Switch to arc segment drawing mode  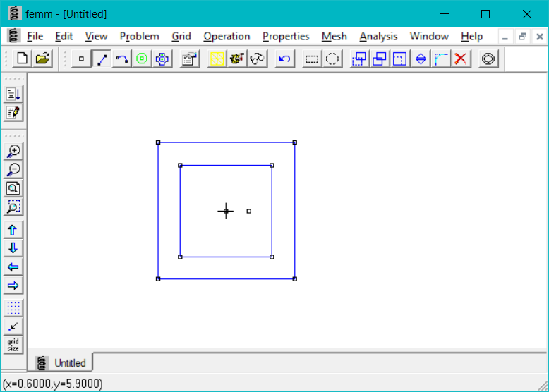(x=121, y=59)
